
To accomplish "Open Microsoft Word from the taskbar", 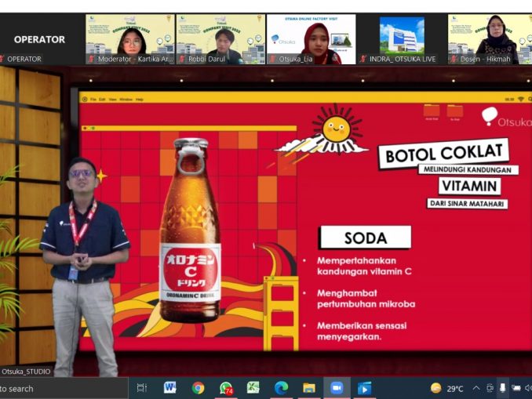I will pyautogui.click(x=169, y=387).
